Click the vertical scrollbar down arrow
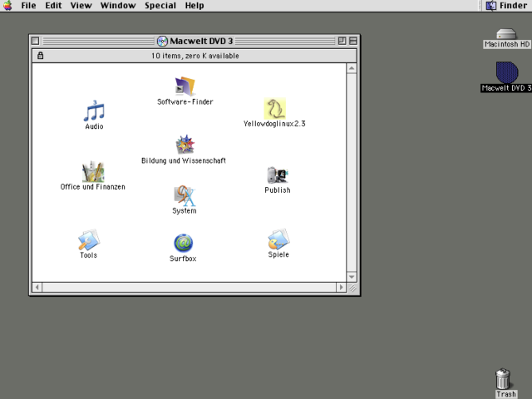 coord(352,277)
